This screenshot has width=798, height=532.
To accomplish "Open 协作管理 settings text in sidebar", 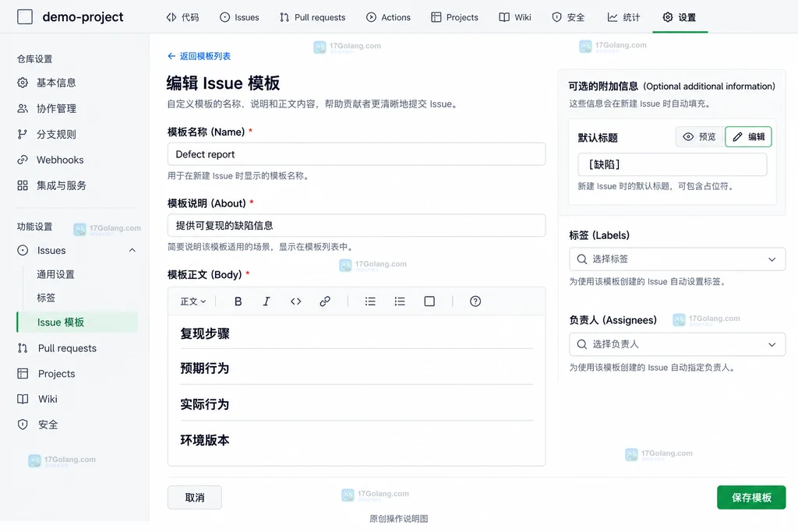I will pos(56,108).
